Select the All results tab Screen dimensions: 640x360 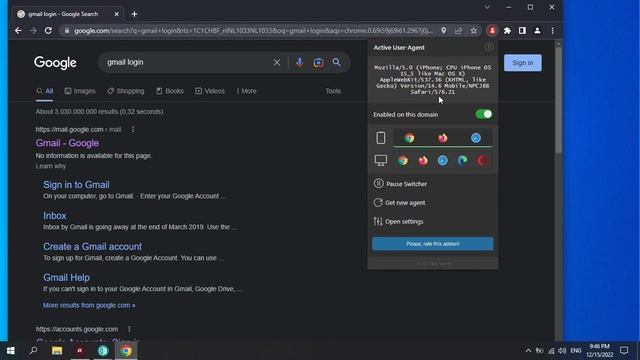[x=44, y=91]
